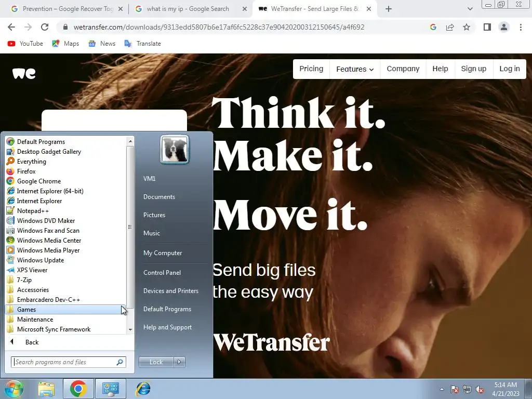Click Log in on WeTransfer
532x399 pixels.
click(x=509, y=69)
